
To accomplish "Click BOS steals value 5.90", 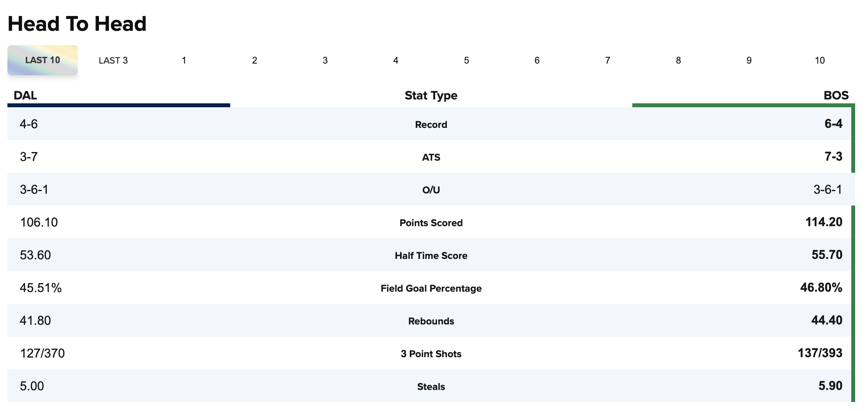I will [830, 386].
